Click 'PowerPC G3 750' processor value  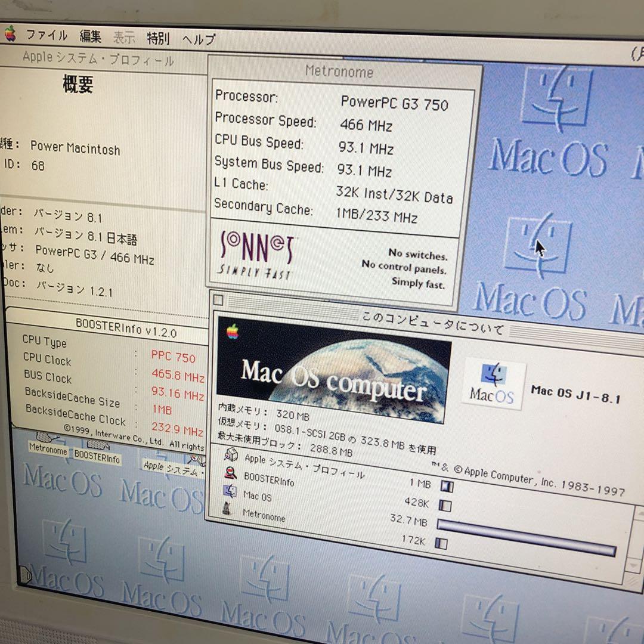click(x=394, y=103)
